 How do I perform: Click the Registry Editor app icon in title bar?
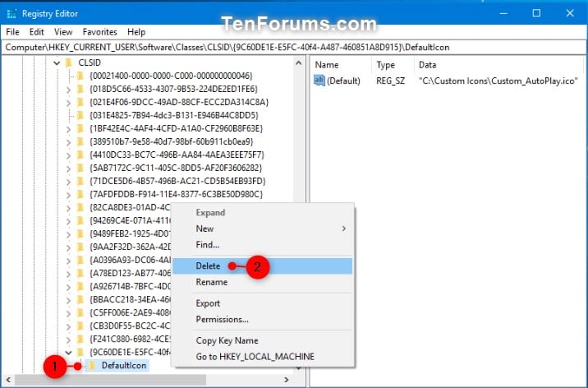[11, 14]
